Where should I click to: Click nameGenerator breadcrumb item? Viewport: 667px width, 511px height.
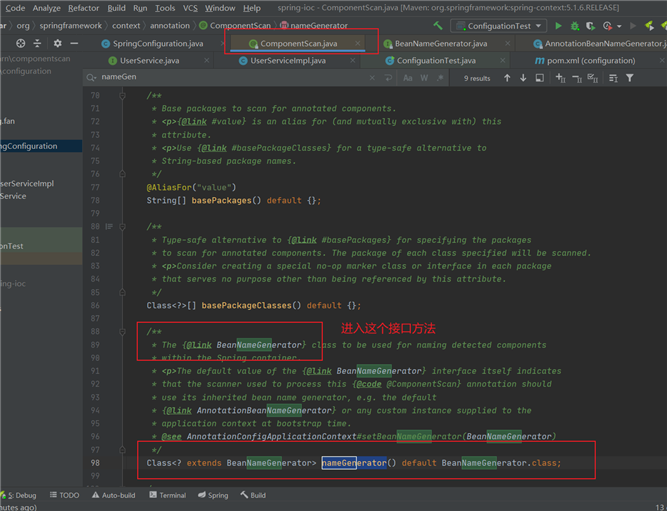coord(314,26)
